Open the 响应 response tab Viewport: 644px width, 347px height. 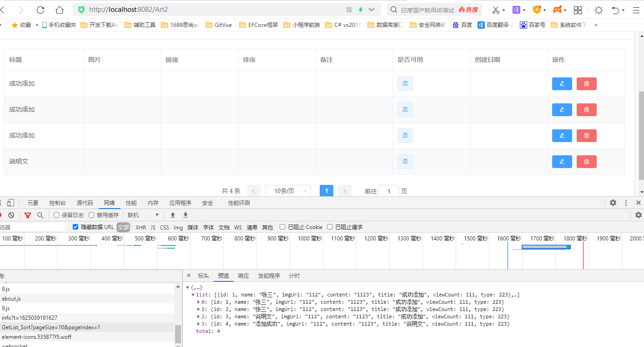click(x=243, y=276)
